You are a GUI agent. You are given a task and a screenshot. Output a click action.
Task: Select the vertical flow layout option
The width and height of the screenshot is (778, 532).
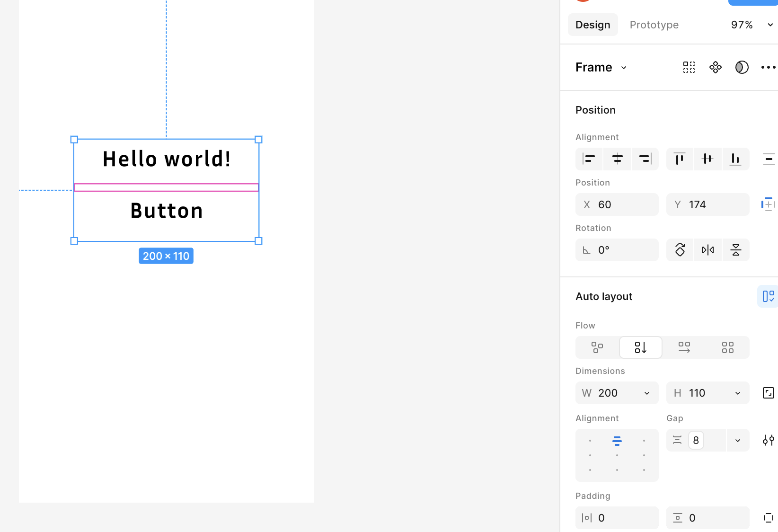coord(640,347)
